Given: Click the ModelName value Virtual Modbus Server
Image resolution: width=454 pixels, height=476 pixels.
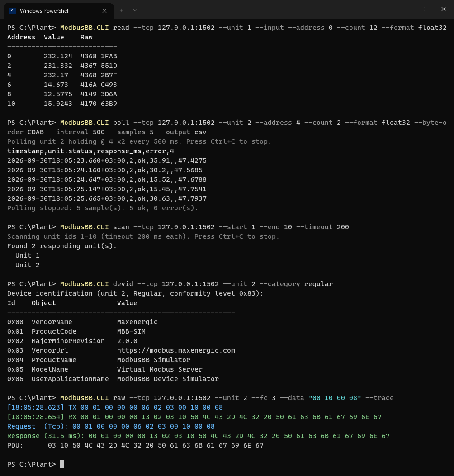Looking at the screenshot, I should click(x=160, y=369).
